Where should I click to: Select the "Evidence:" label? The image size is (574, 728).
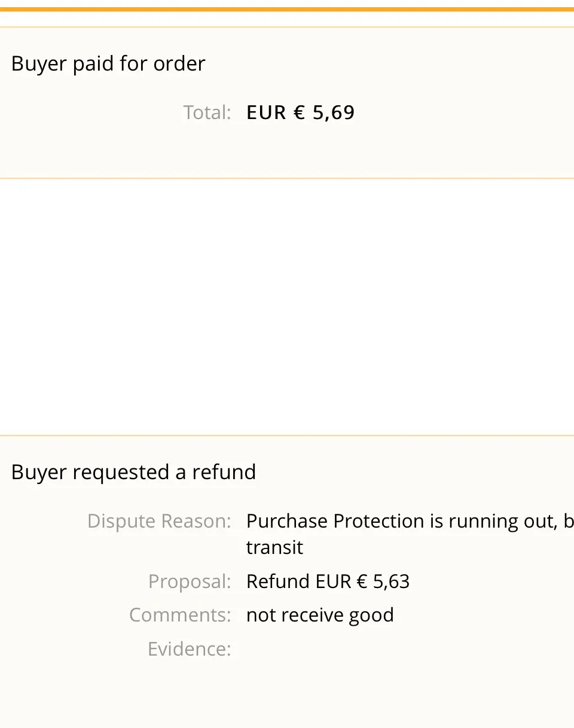(x=190, y=649)
